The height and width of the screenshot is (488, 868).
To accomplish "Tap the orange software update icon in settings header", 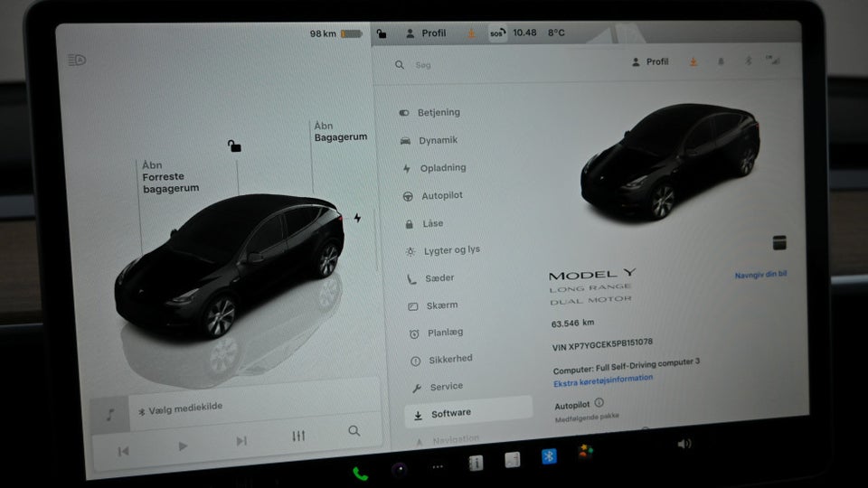I will tap(693, 62).
